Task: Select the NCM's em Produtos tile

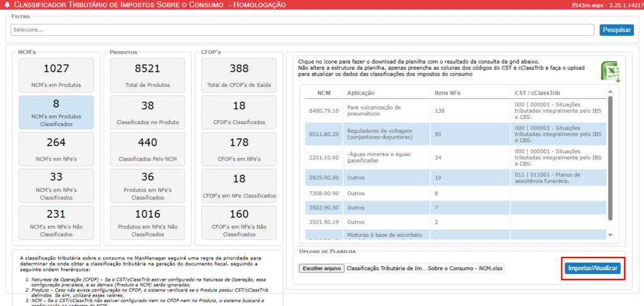Action: (x=56, y=75)
